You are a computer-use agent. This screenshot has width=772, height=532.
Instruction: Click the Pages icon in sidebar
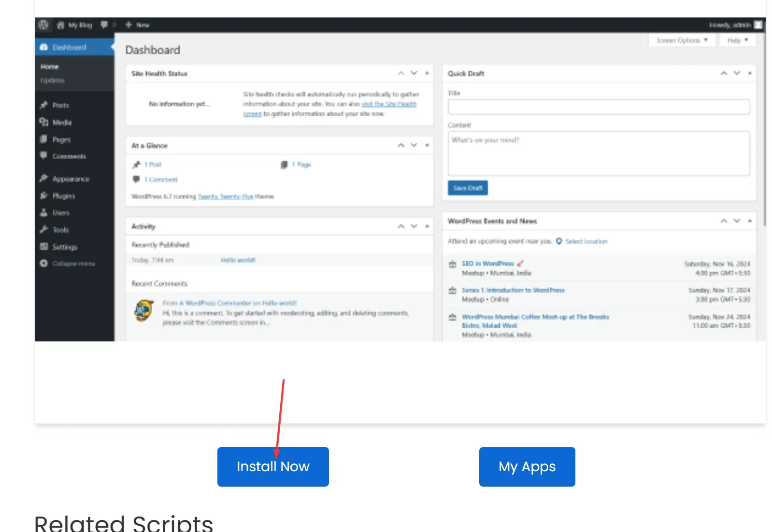tap(44, 139)
